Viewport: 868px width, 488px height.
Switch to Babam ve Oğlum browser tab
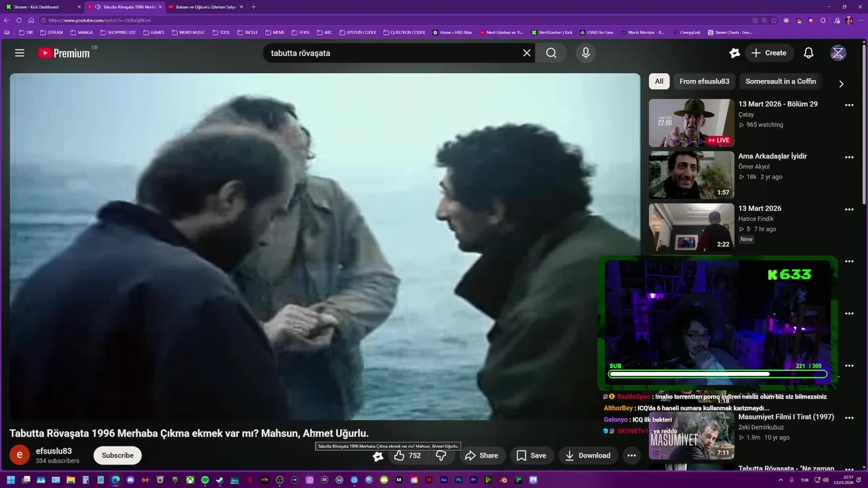pos(205,7)
